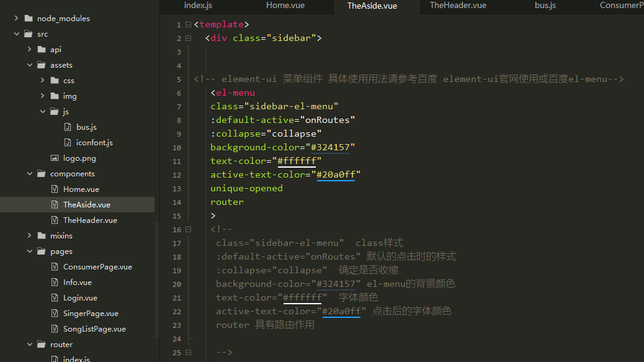Click the TheHeader.vue file icon in tree
This screenshot has width=644, height=362.
point(55,220)
